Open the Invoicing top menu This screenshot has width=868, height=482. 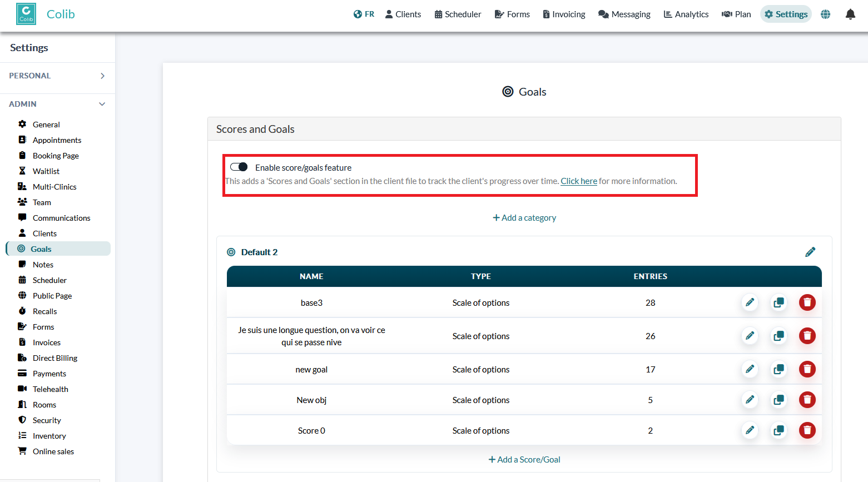[564, 14]
